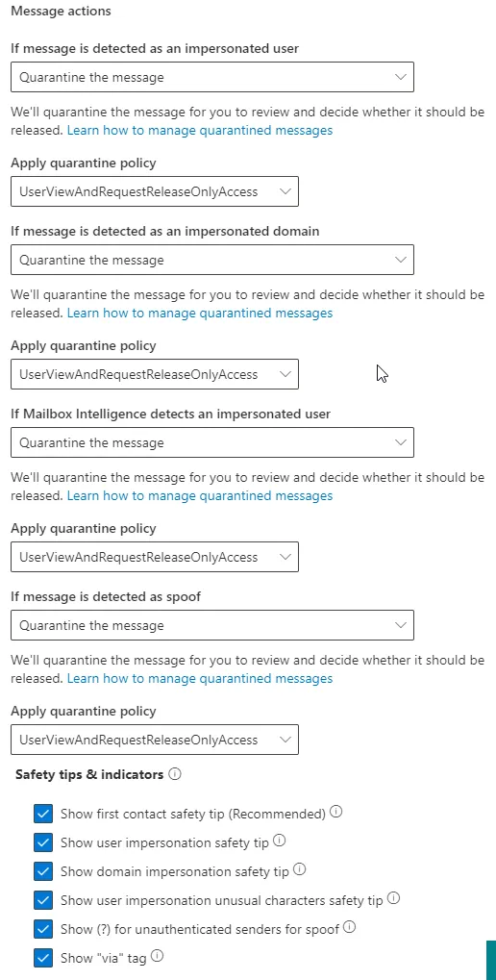Screen dimensions: 496x980
Task: Open impersonated domain action dropdown
Action: coord(212,260)
